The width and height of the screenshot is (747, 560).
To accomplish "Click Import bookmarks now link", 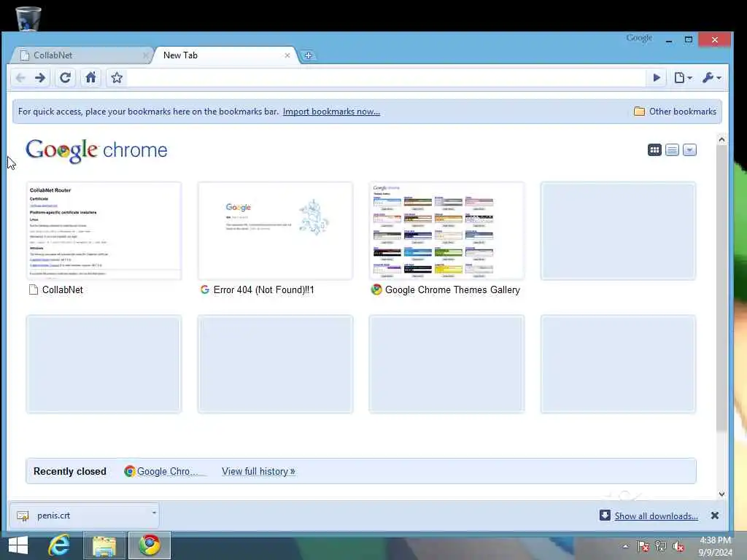I will tap(331, 112).
